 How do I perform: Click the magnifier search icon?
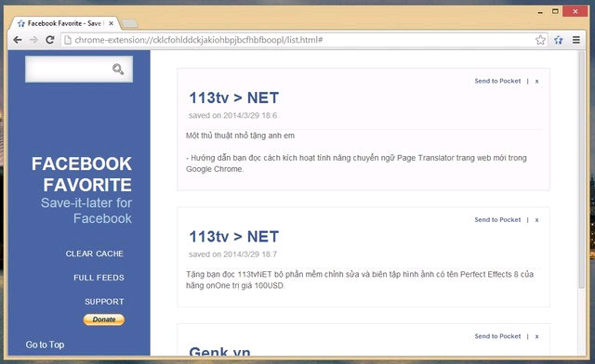click(118, 69)
